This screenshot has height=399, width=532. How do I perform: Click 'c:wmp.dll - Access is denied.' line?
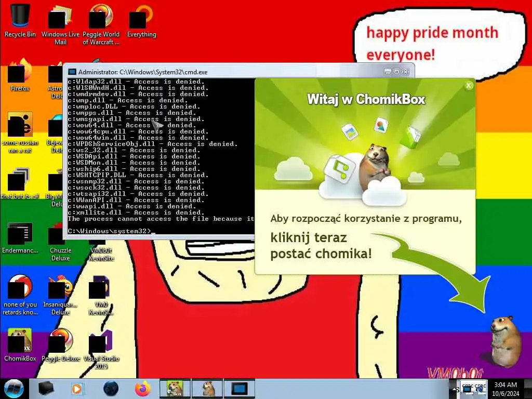tap(128, 100)
